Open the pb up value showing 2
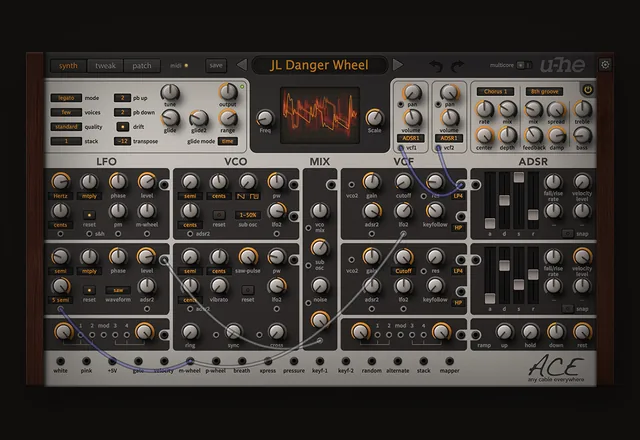This screenshot has width=640, height=440. tap(122, 98)
